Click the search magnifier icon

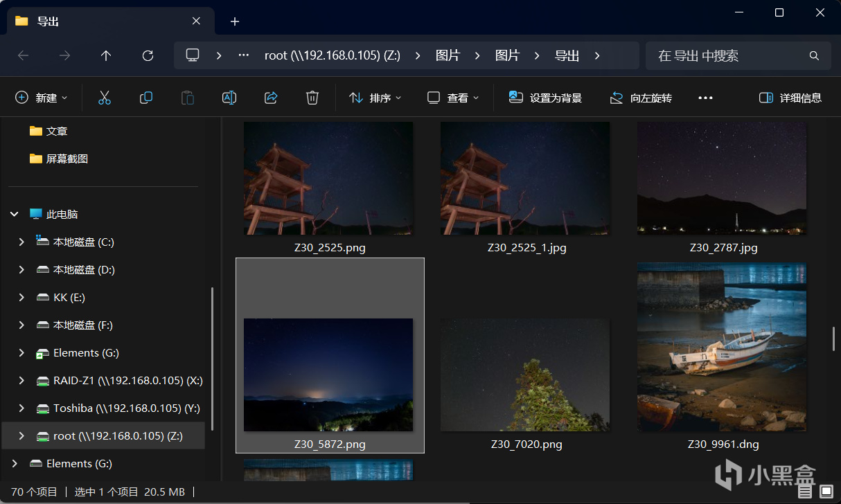814,55
